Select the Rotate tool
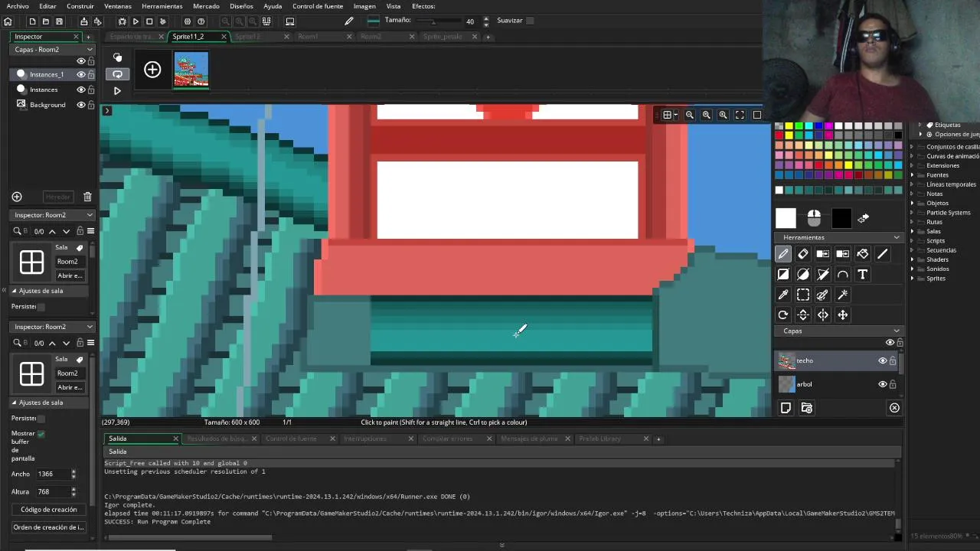This screenshot has width=980, height=551. click(783, 315)
